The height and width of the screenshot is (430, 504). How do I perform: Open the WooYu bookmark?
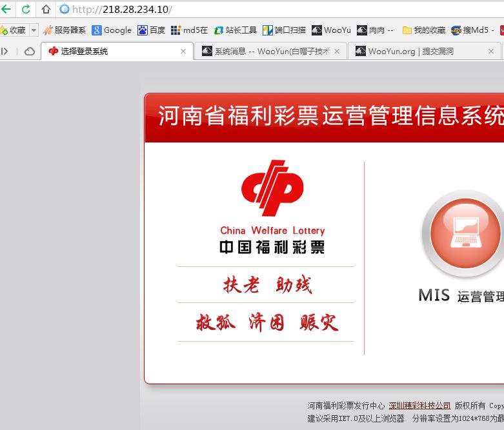click(331, 30)
